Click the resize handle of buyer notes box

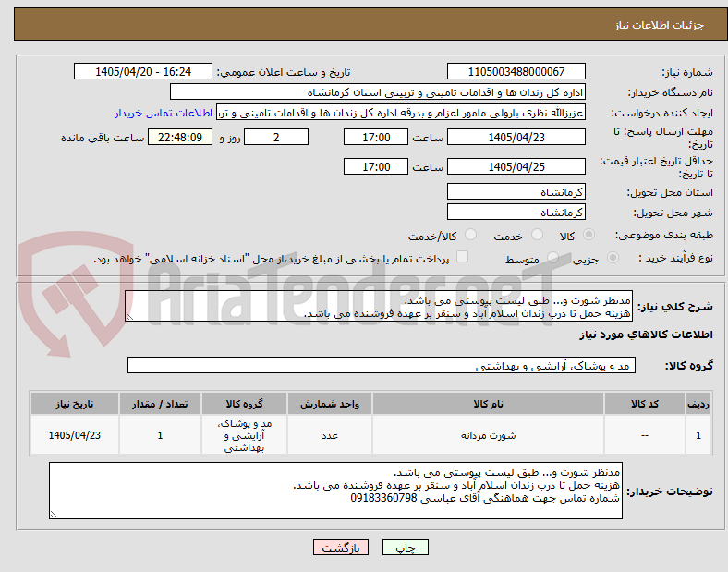54,514
